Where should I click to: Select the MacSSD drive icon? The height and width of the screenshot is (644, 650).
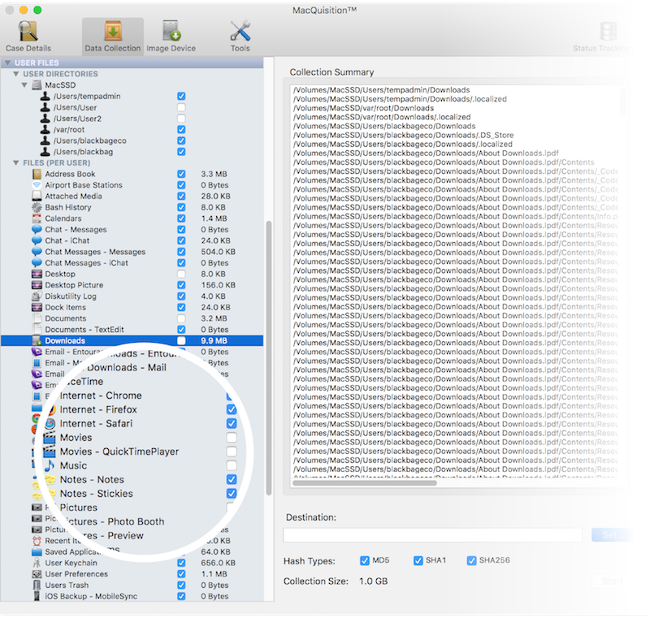pyautogui.click(x=37, y=85)
